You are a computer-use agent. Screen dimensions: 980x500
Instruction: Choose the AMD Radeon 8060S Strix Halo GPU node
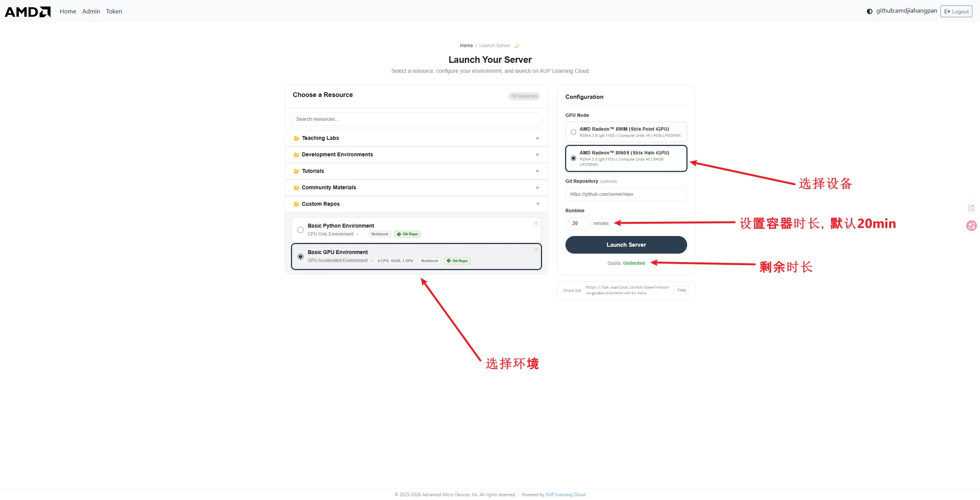tap(626, 158)
